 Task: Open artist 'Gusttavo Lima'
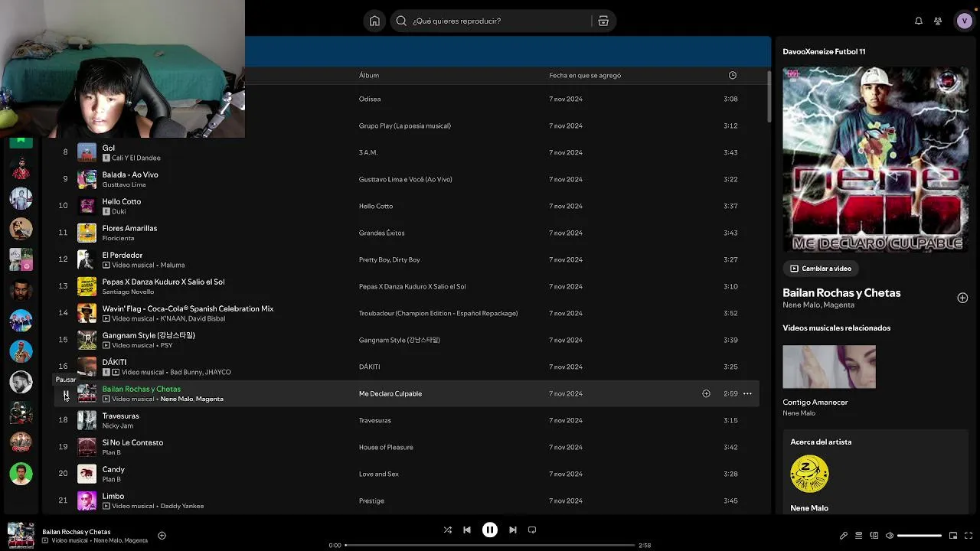(124, 184)
